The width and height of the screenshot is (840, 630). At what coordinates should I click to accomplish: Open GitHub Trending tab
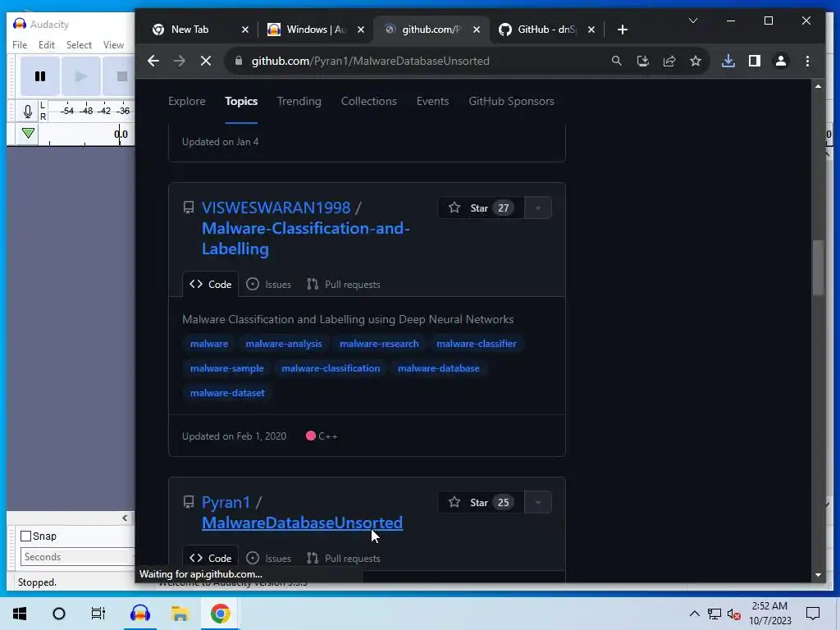click(x=299, y=101)
